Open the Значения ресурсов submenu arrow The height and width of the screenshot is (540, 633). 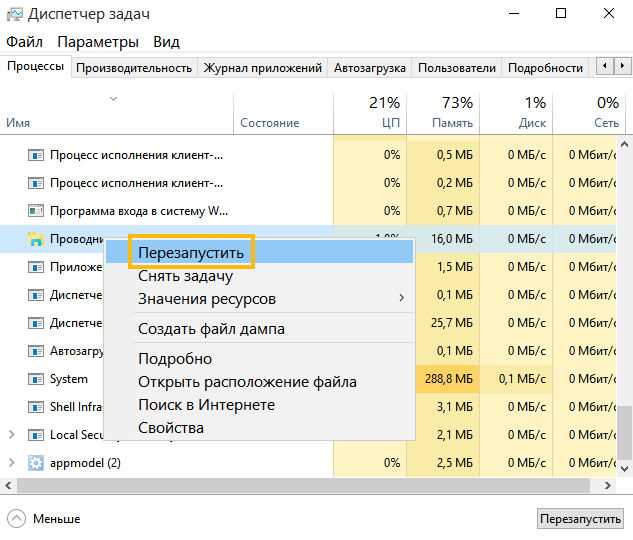pyautogui.click(x=401, y=298)
